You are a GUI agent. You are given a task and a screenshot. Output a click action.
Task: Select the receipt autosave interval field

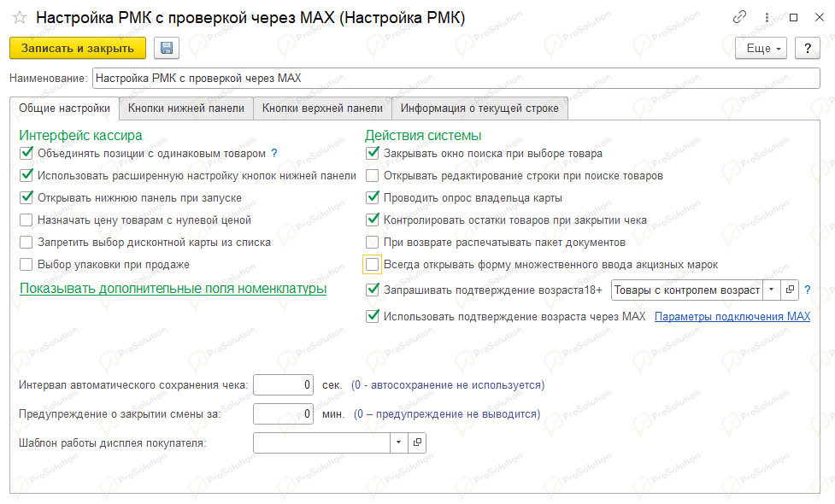[283, 384]
